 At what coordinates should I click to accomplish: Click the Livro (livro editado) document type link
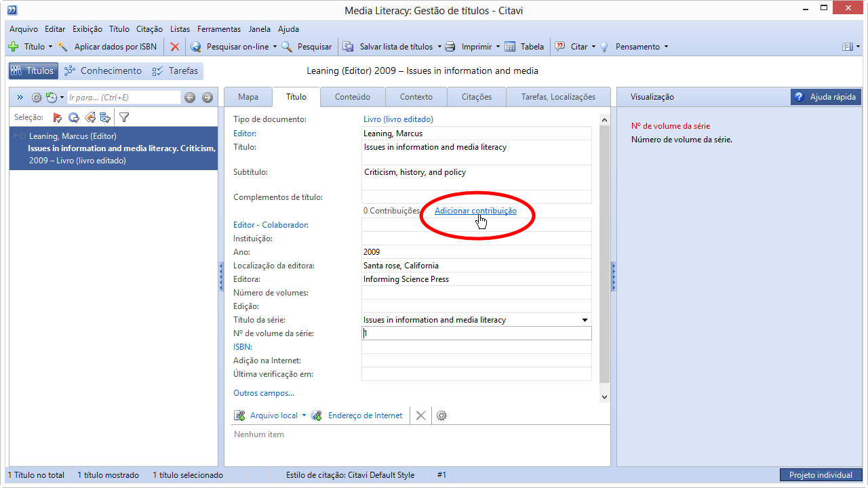click(x=398, y=119)
